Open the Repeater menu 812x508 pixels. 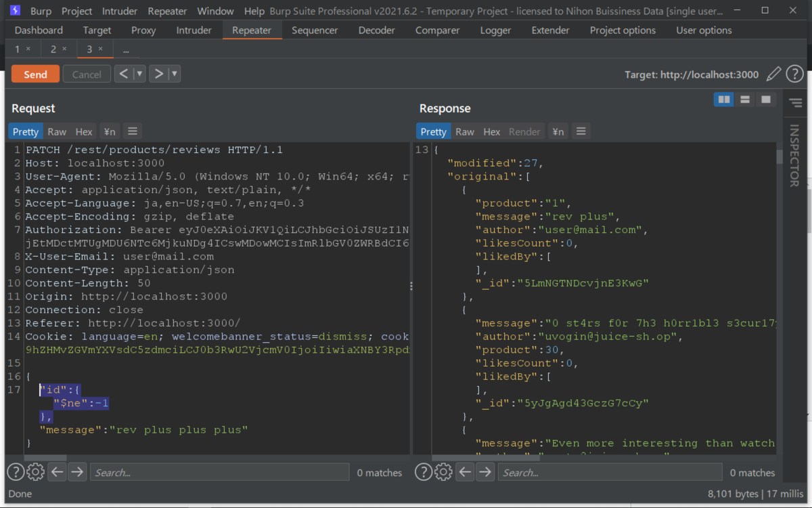coord(167,11)
